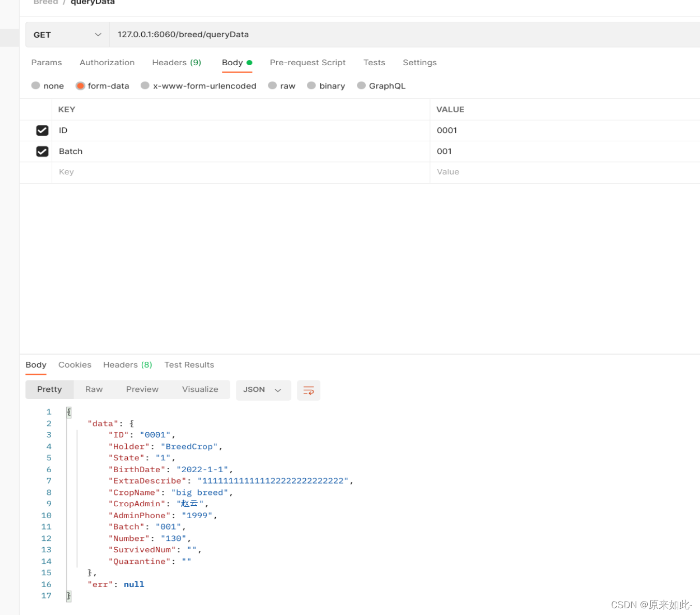Open the Settings tab
This screenshot has height=615, width=700.
pyautogui.click(x=420, y=63)
